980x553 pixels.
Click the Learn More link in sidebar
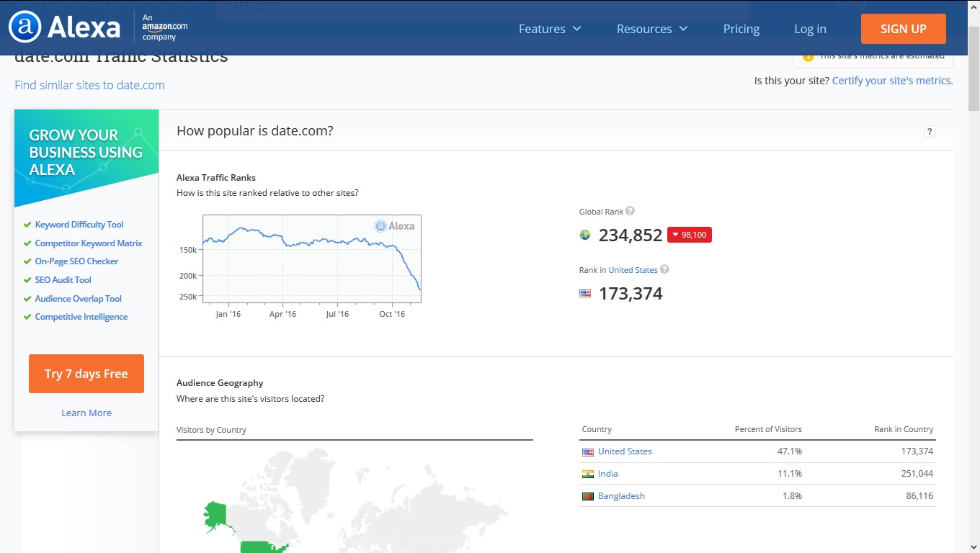tap(86, 413)
